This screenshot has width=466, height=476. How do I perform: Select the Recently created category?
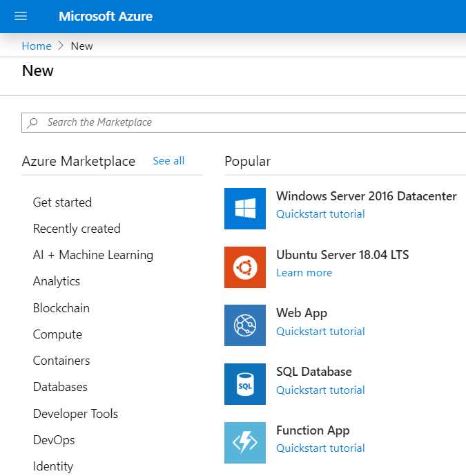coord(77,229)
